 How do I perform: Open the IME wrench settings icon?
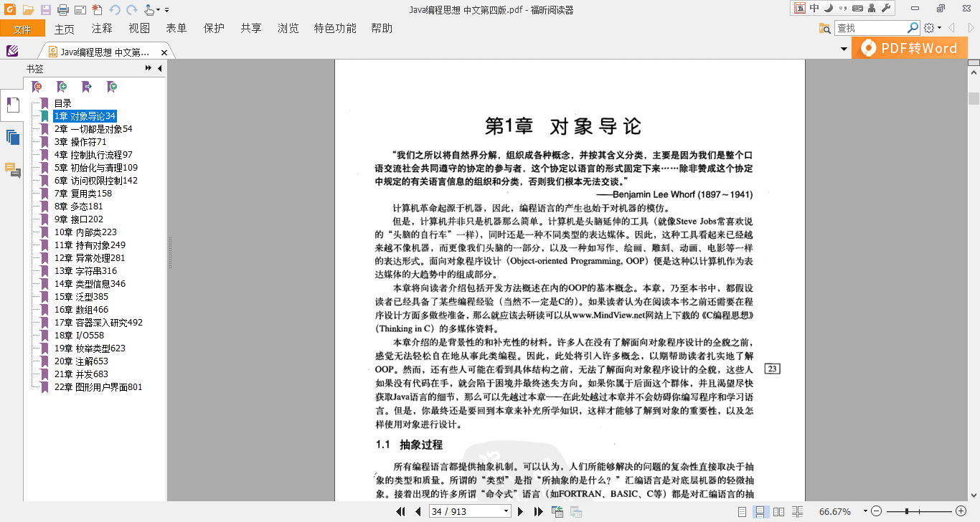pyautogui.click(x=885, y=9)
